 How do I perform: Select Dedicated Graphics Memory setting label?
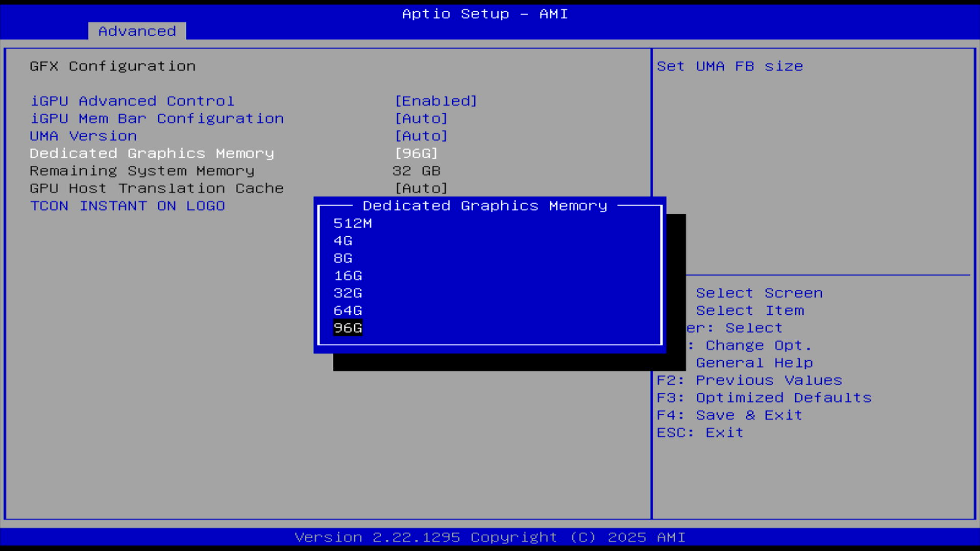click(x=152, y=154)
